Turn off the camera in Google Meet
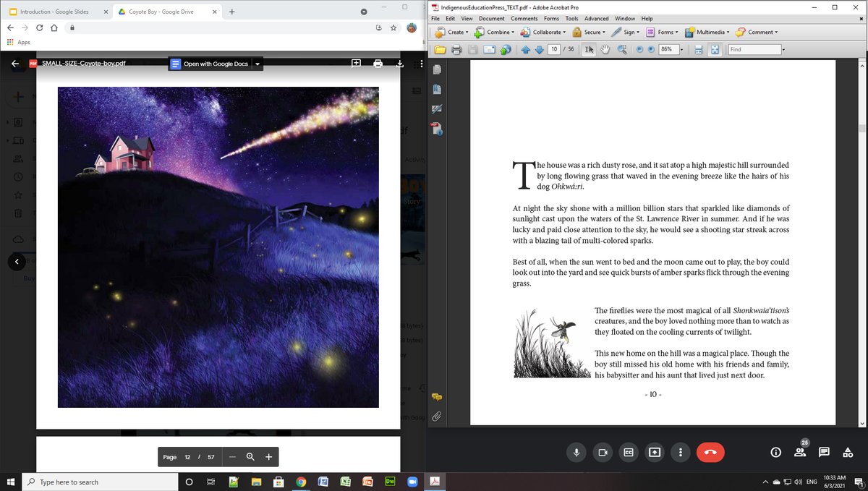The width and height of the screenshot is (868, 491). coord(603,452)
